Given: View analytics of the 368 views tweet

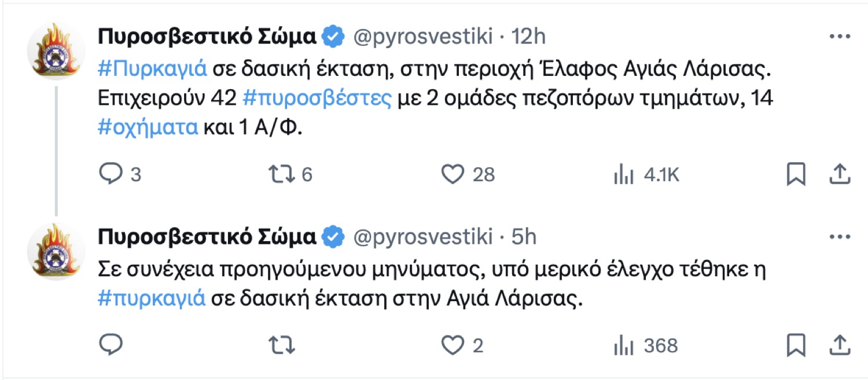Looking at the screenshot, I should [621, 345].
